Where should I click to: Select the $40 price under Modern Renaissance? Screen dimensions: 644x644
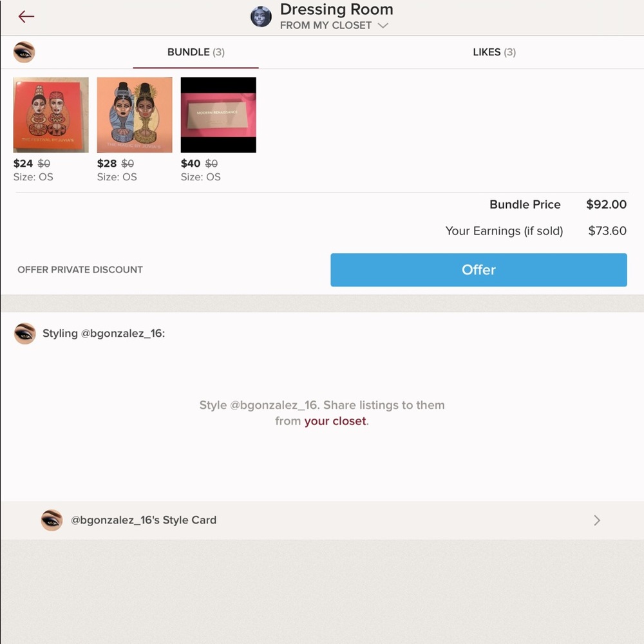(x=191, y=164)
